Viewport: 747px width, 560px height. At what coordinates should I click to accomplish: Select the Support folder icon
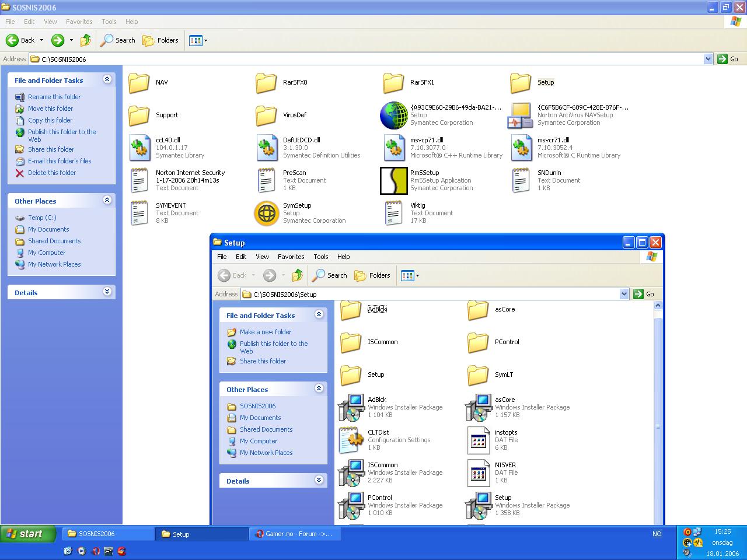[139, 115]
